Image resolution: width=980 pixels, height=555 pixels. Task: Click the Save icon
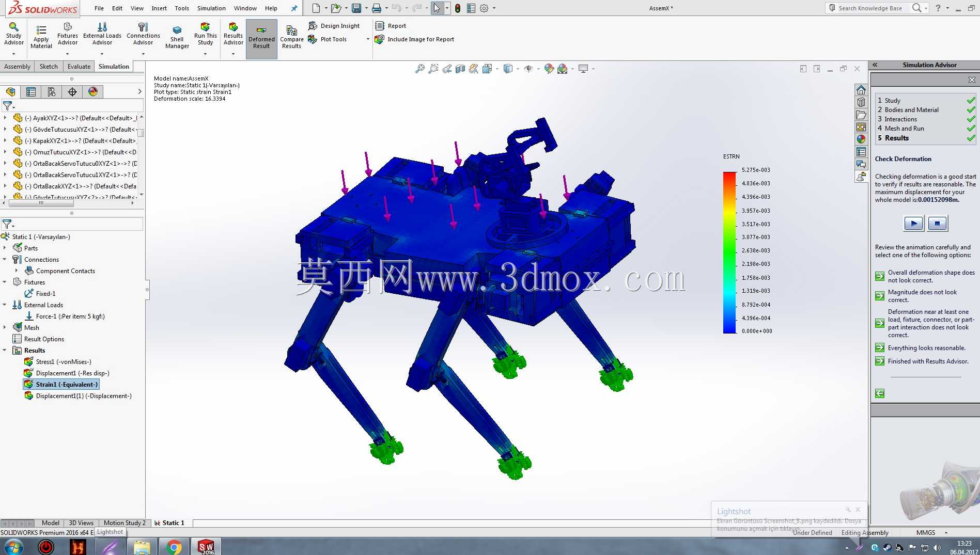click(356, 8)
